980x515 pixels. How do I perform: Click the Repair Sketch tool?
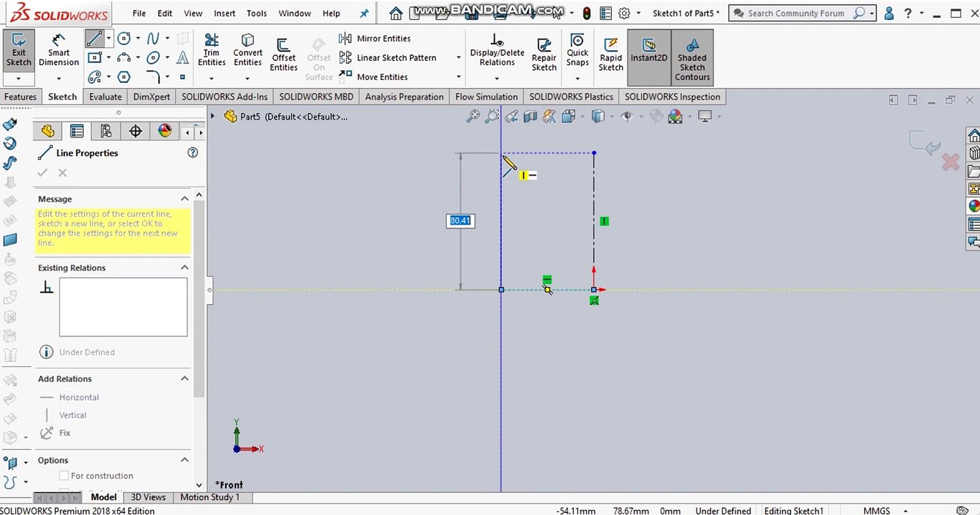tap(544, 54)
